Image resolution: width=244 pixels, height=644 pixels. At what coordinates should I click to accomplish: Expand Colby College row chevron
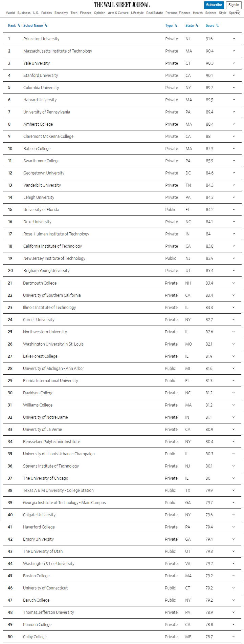tap(234, 637)
